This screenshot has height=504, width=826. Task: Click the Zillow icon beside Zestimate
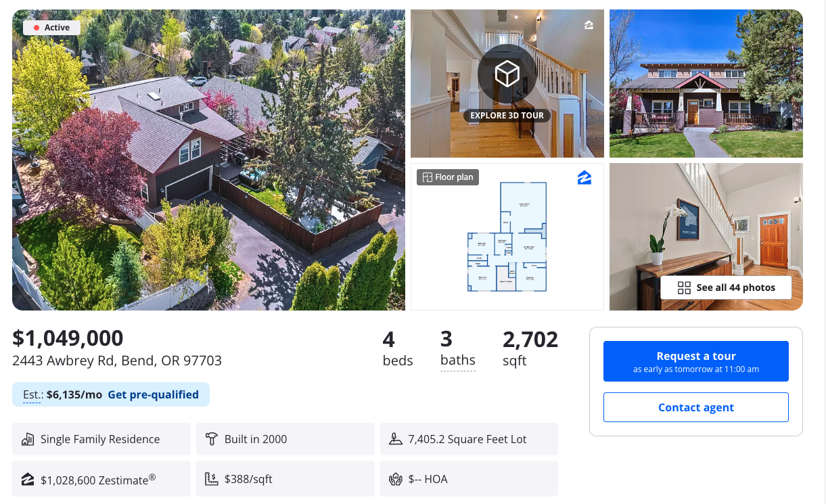point(28,480)
